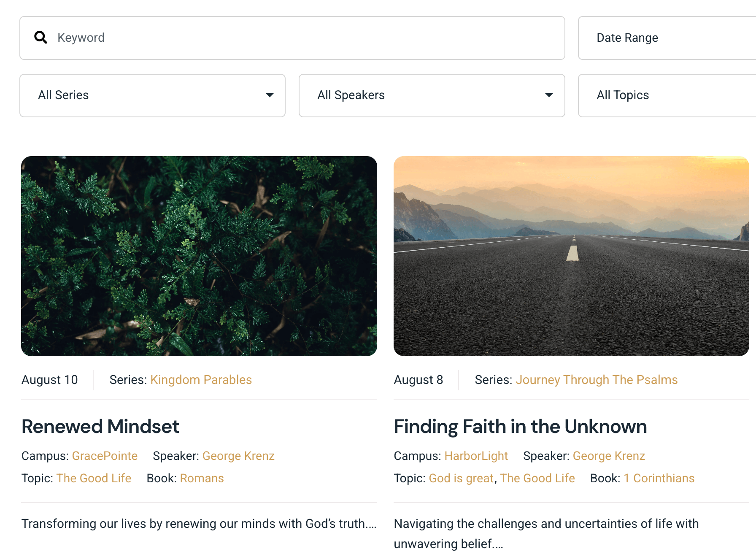This screenshot has height=557, width=756.
Task: Filter by HarborLight campus link
Action: pos(476,456)
